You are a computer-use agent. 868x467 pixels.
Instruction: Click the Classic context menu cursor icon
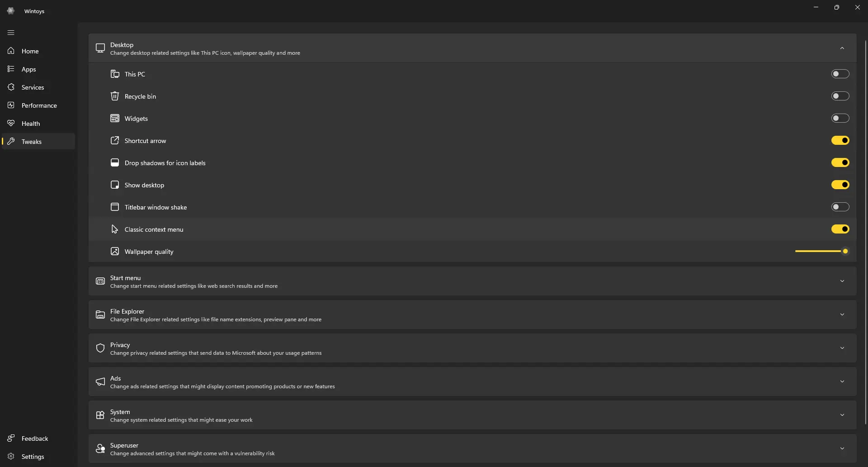pyautogui.click(x=115, y=229)
